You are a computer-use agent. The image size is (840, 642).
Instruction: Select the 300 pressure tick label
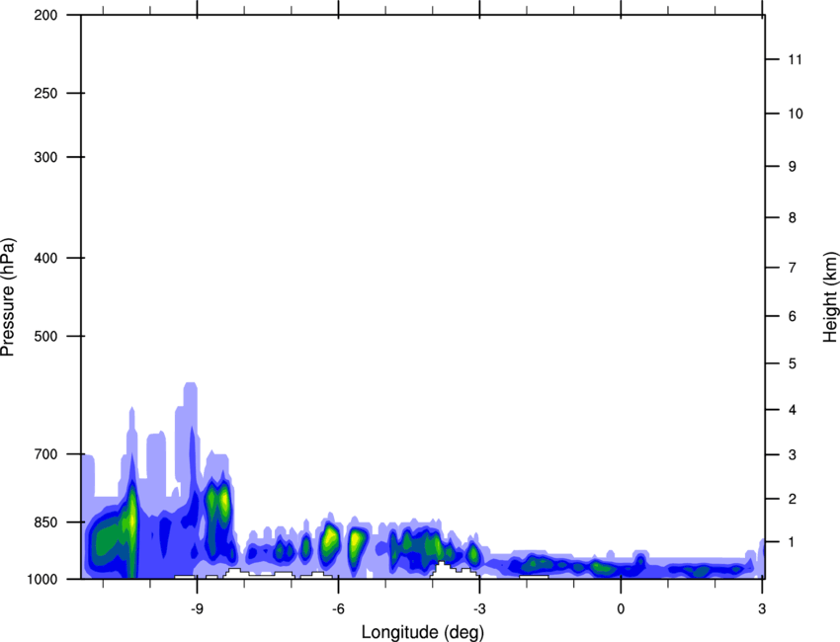pos(45,157)
